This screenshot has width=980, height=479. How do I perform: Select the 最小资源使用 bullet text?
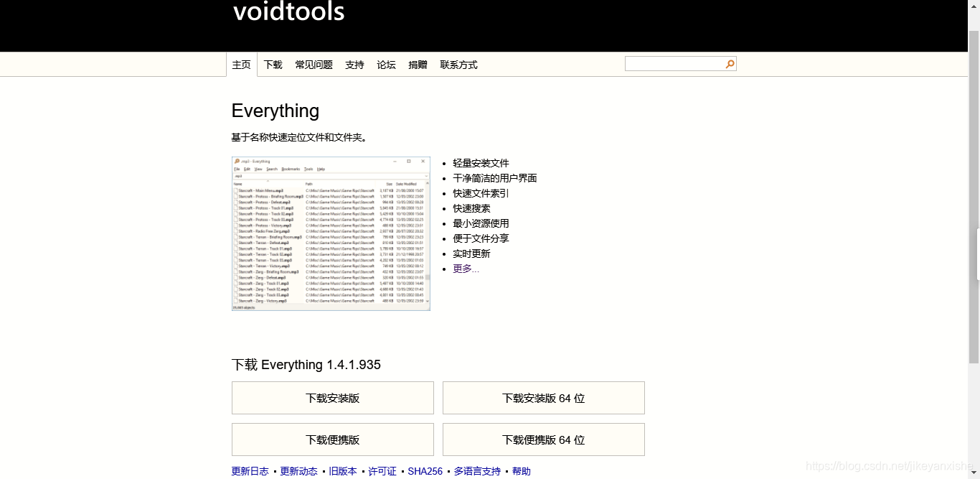click(x=481, y=223)
